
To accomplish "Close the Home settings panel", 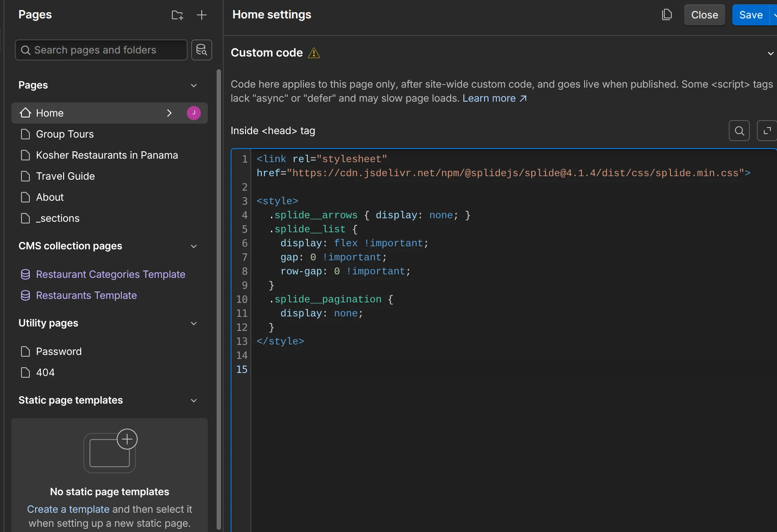I will (x=705, y=15).
